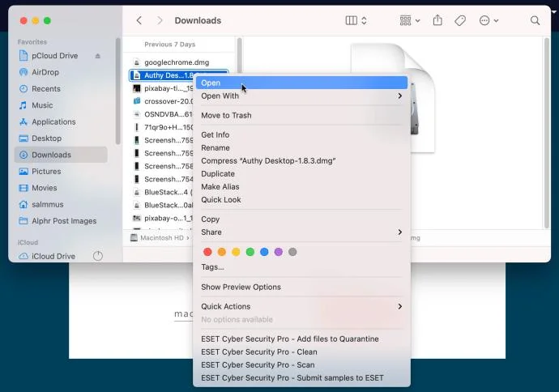The height and width of the screenshot is (392, 559).
Task: Choose Get Info in context menu
Action: pyautogui.click(x=301, y=134)
